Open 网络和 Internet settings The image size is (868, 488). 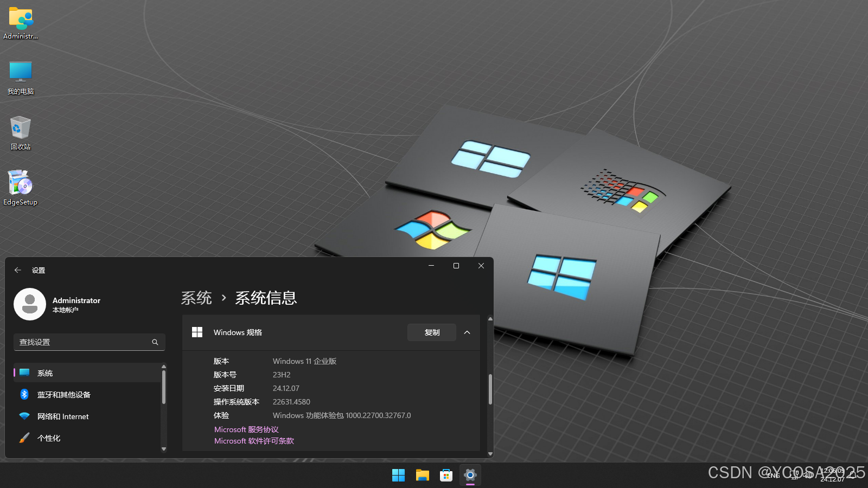tap(87, 416)
